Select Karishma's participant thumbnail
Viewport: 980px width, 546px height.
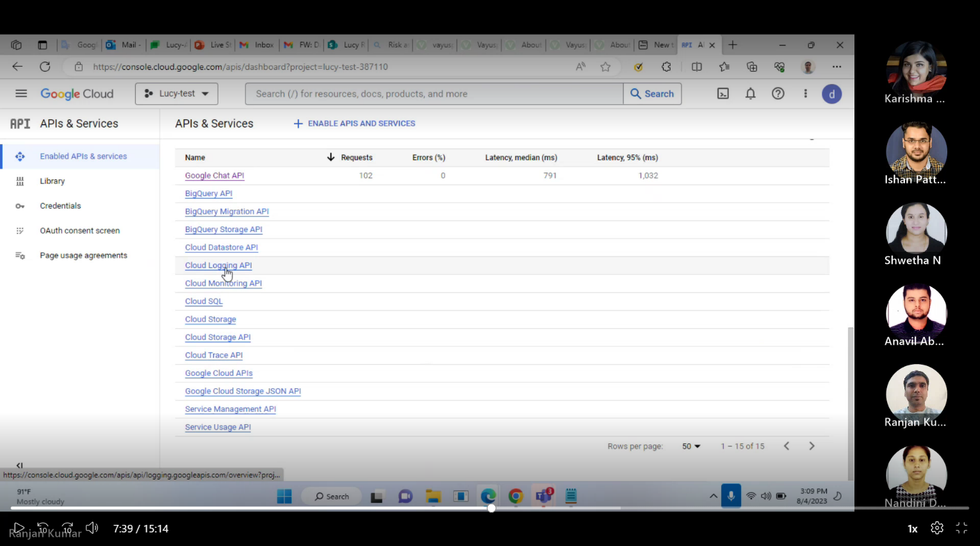click(x=916, y=69)
